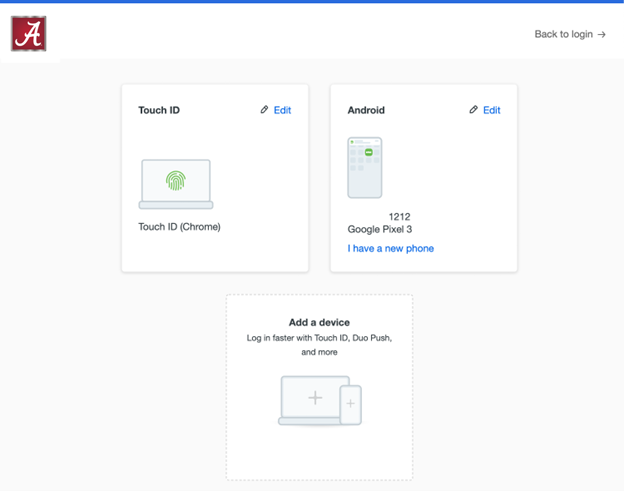Click pencil icon on Android card
The width and height of the screenshot is (624, 491).
[x=473, y=109]
